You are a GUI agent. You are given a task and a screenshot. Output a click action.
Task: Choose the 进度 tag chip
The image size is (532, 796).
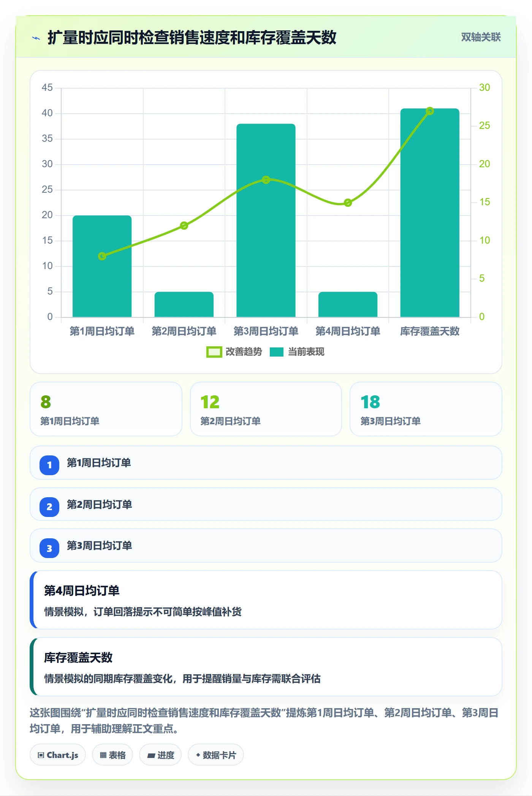click(160, 755)
